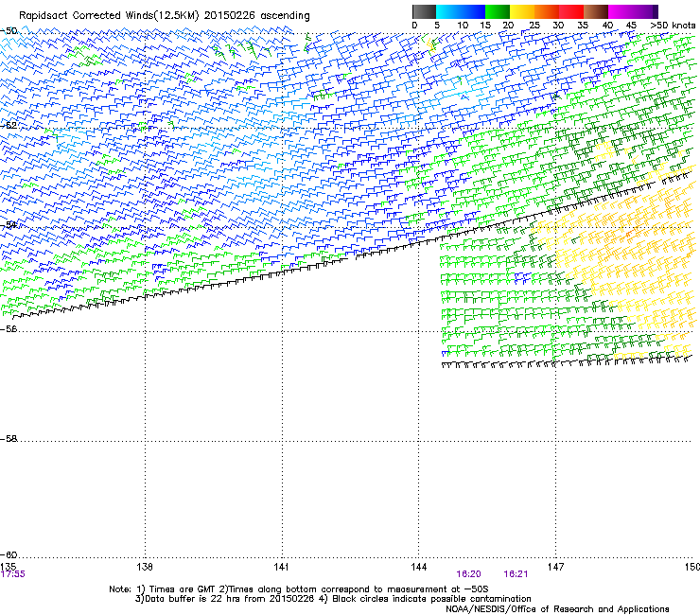Click the NOAA/NESDIS Office of Research credit

[x=557, y=609]
